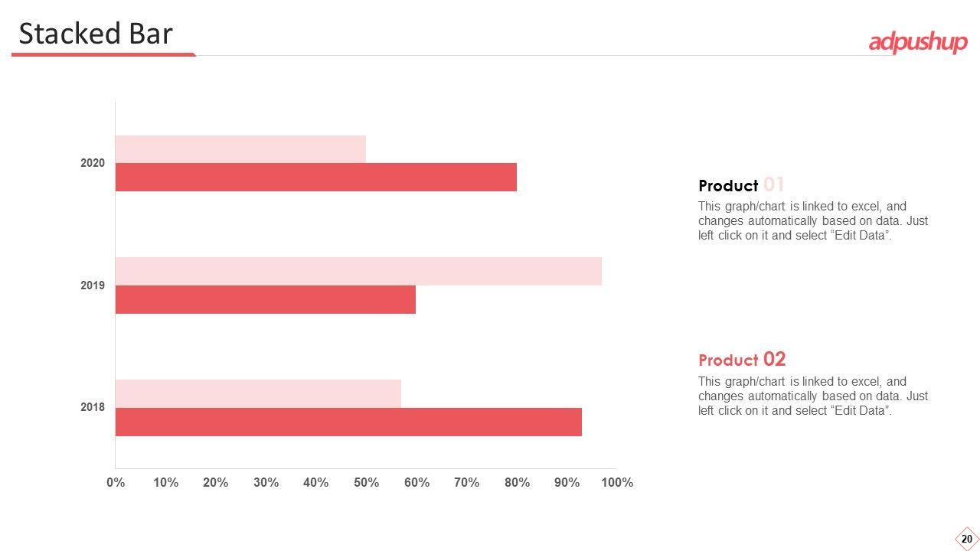Image resolution: width=980 pixels, height=551 pixels.
Task: Click the red underline beneath the title
Action: click(103, 54)
